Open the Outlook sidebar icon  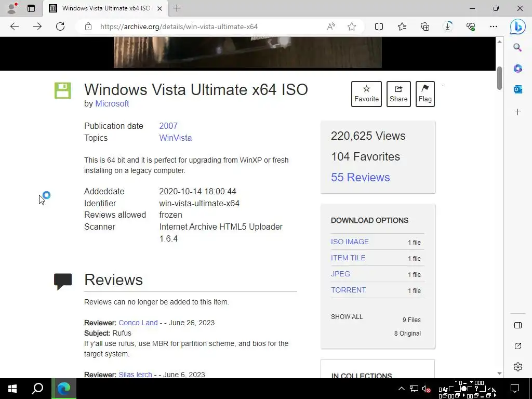(517, 89)
